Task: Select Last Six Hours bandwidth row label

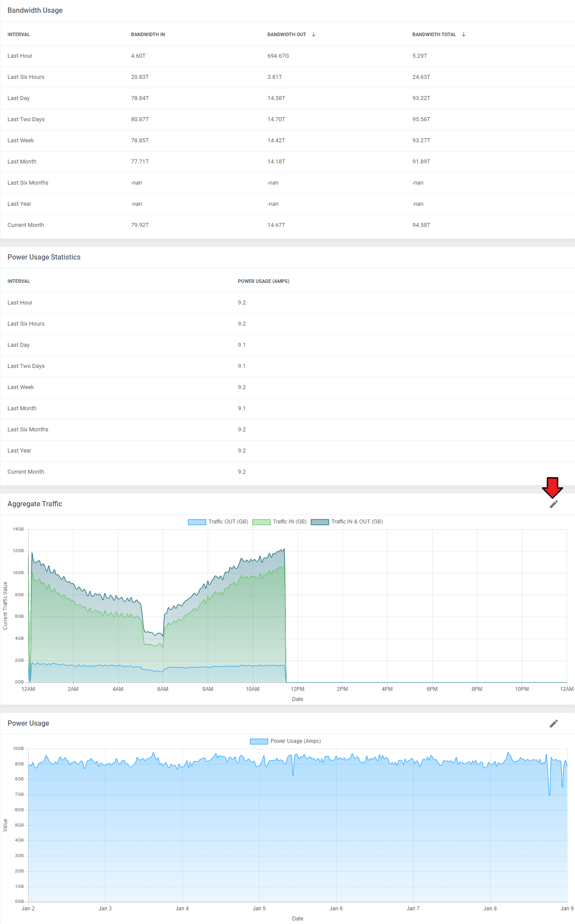Action: tap(26, 77)
